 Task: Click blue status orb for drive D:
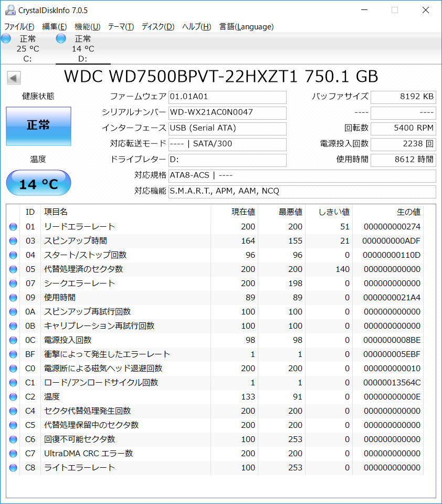61,38
